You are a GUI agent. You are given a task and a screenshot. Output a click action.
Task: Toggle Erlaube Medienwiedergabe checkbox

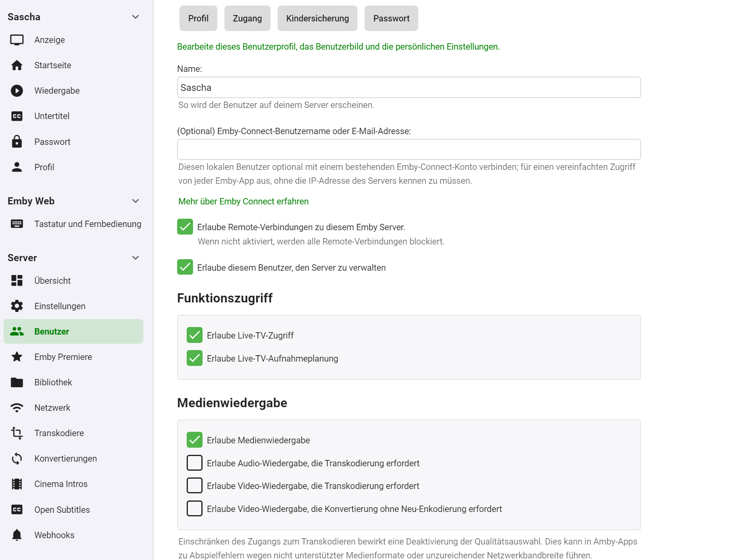tap(195, 440)
